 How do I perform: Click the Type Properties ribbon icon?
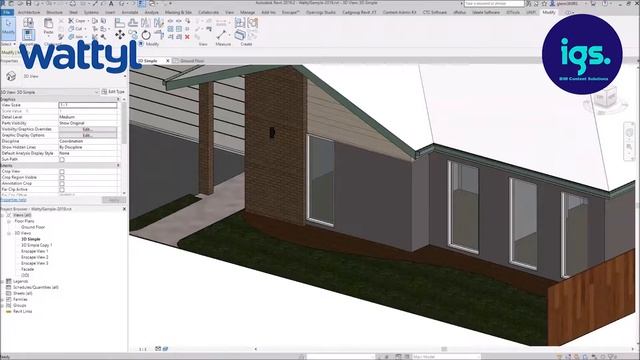point(28,22)
